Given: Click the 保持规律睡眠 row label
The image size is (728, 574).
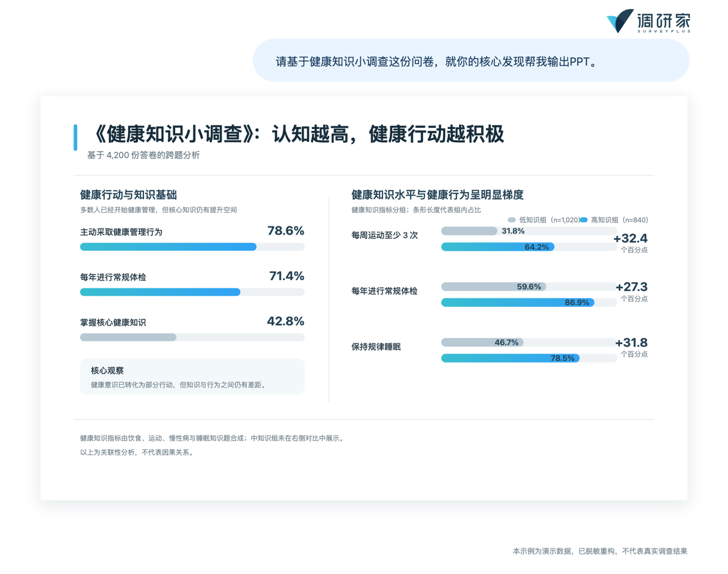Looking at the screenshot, I should 376,346.
